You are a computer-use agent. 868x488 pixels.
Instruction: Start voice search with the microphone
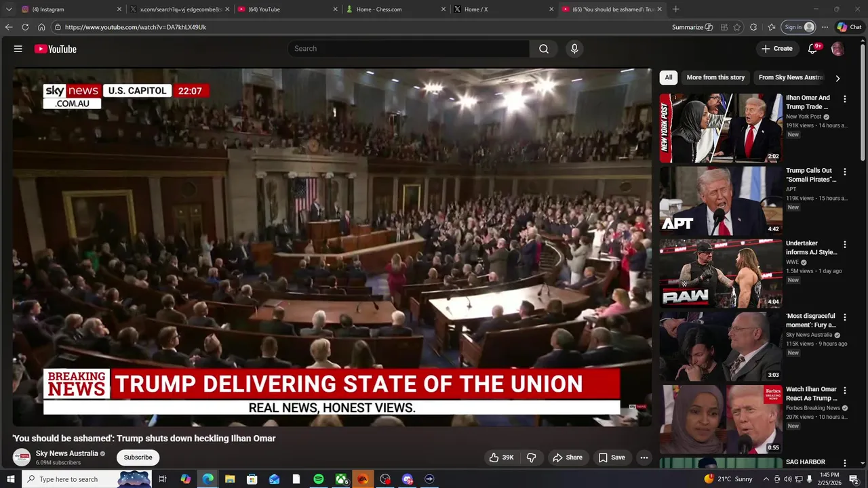574,49
